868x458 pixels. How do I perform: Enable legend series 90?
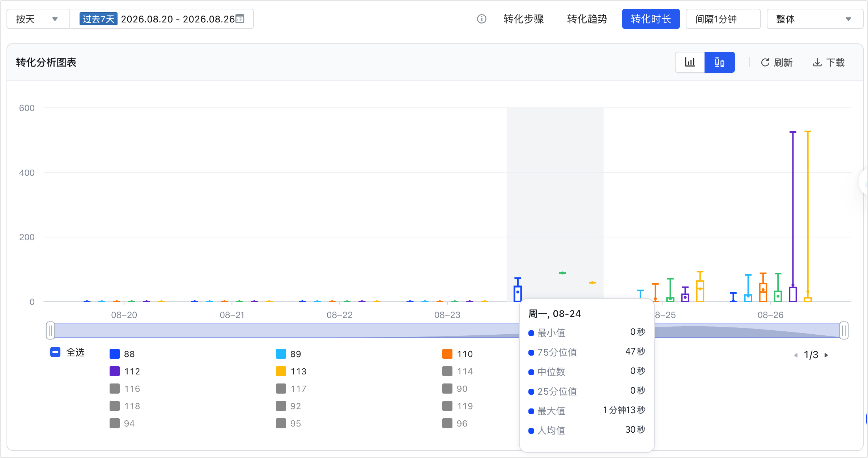click(x=455, y=389)
